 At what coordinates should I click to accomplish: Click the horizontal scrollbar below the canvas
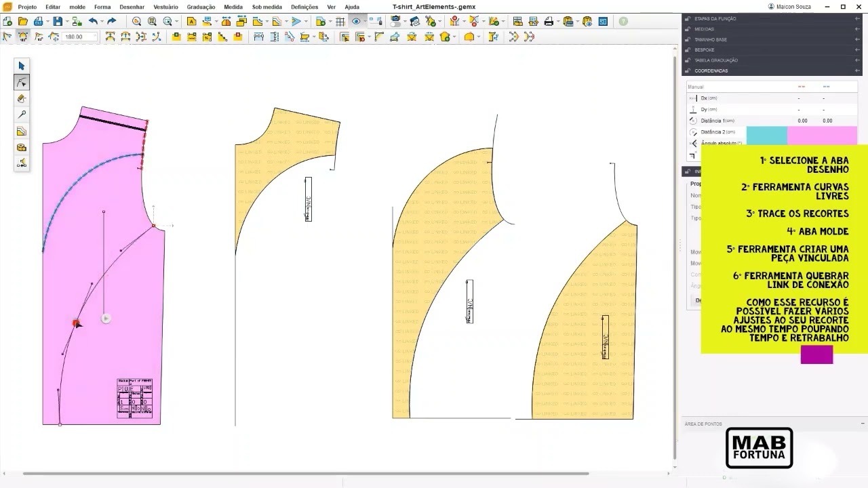tap(305, 473)
